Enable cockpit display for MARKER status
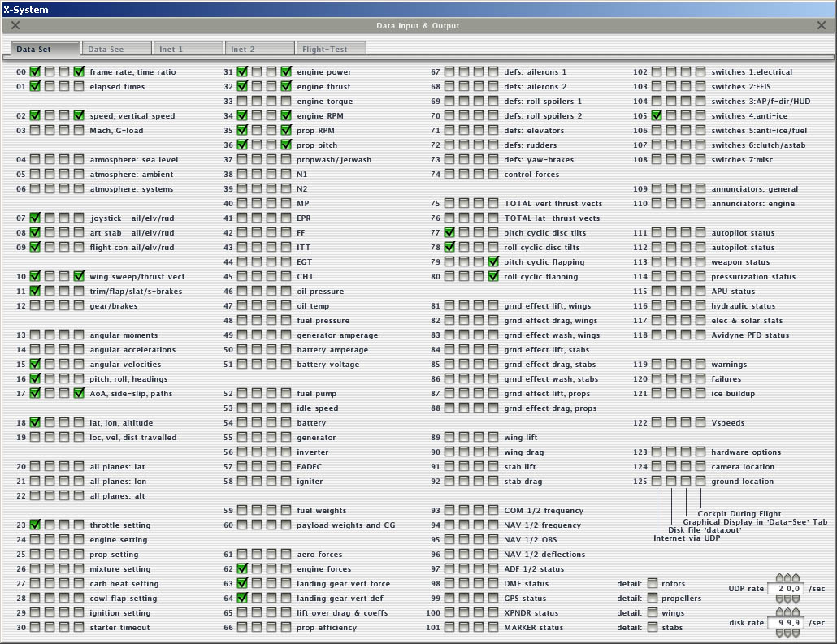The image size is (837, 644). [x=493, y=627]
